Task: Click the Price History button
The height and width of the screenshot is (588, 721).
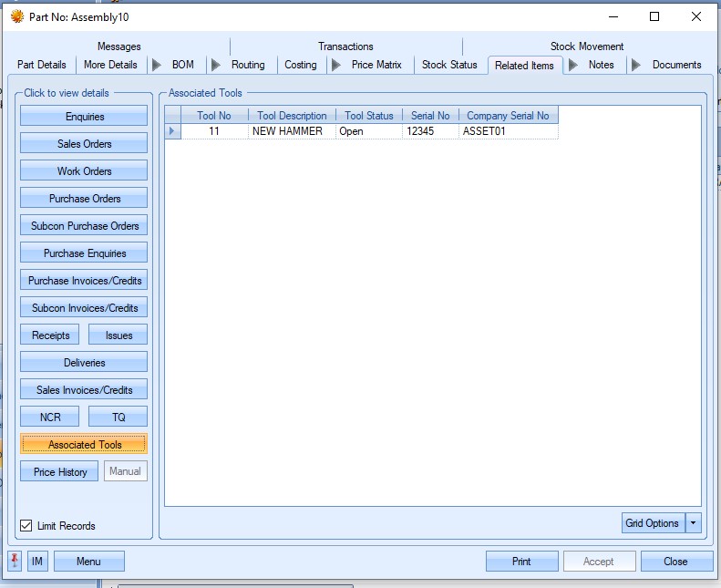Action: 60,472
